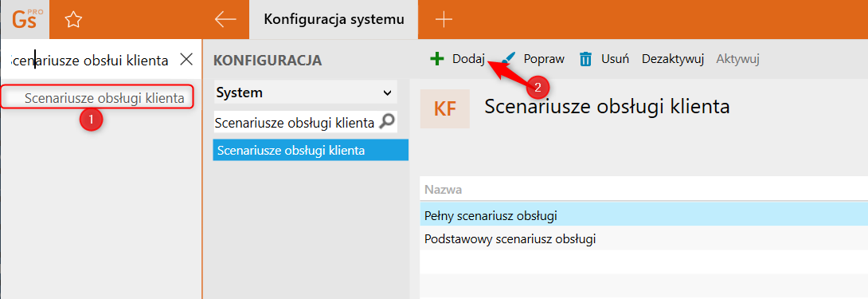Viewport: 868px width, 299px height.
Task: Clear the search with the X icon
Action: [x=187, y=59]
